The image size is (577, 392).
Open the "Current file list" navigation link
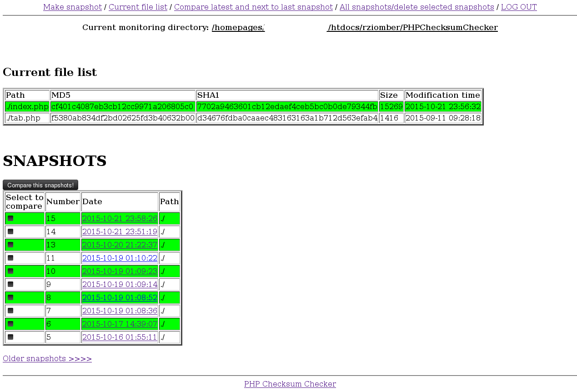[138, 7]
